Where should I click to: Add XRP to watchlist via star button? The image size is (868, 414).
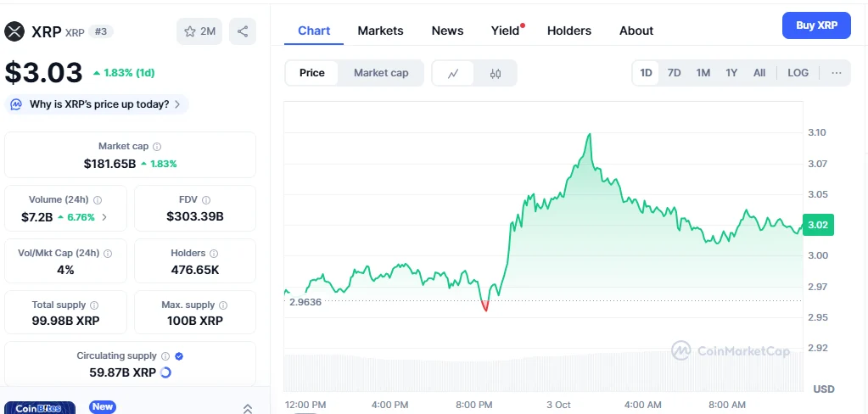[x=199, y=31]
